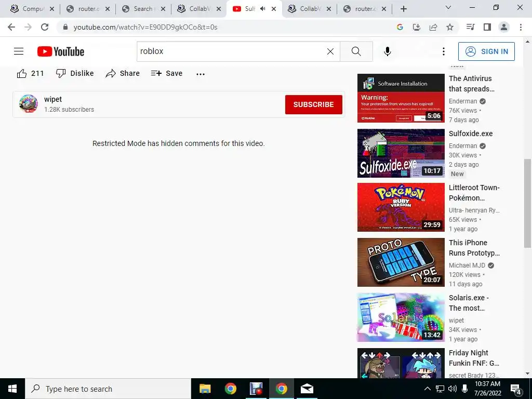The width and height of the screenshot is (532, 399).
Task: Click the SIGN IN button
Action: [486, 51]
